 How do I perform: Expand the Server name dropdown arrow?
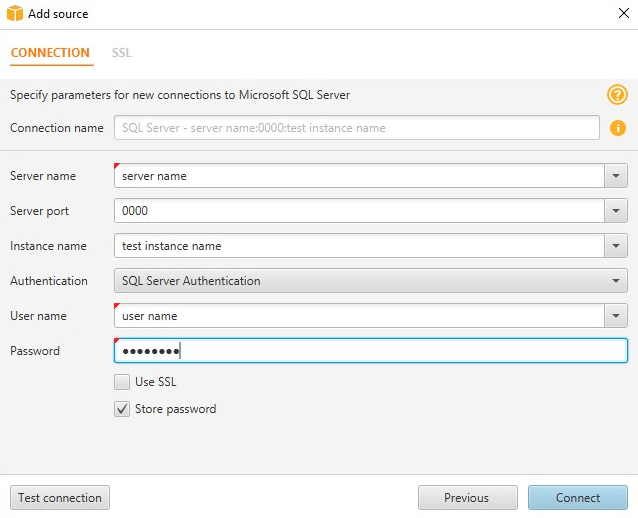pos(616,176)
